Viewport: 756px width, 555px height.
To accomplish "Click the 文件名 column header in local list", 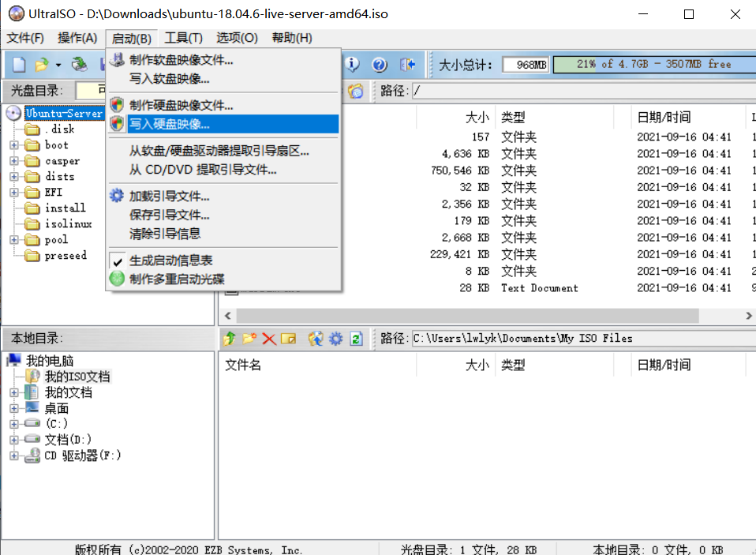I will pyautogui.click(x=318, y=365).
